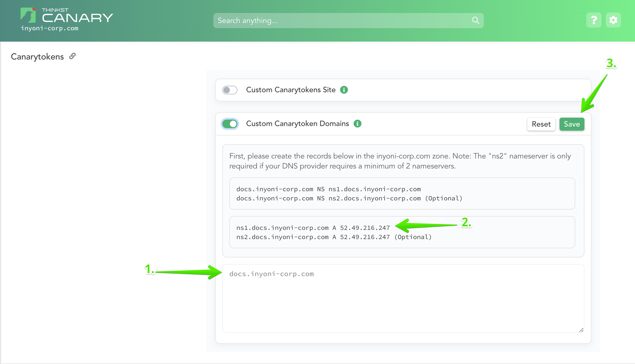This screenshot has width=635, height=364.
Task: Click the Reset button
Action: 541,124
